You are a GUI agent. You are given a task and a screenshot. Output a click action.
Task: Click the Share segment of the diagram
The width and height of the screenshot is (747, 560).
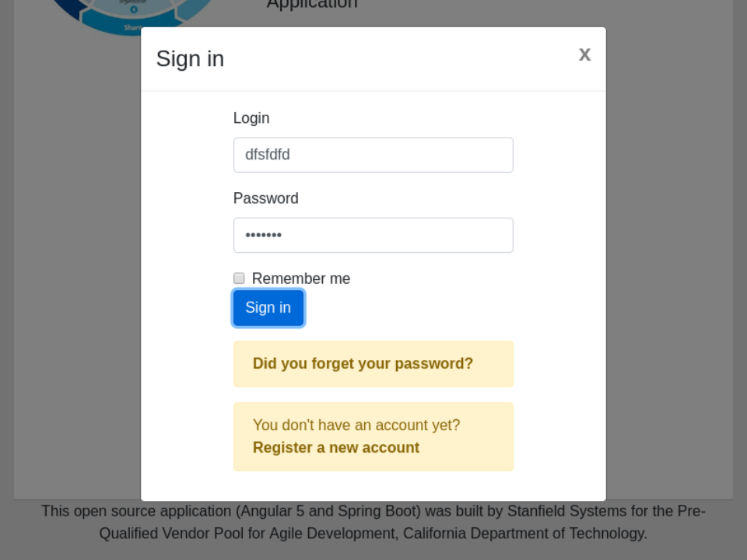pos(132,28)
